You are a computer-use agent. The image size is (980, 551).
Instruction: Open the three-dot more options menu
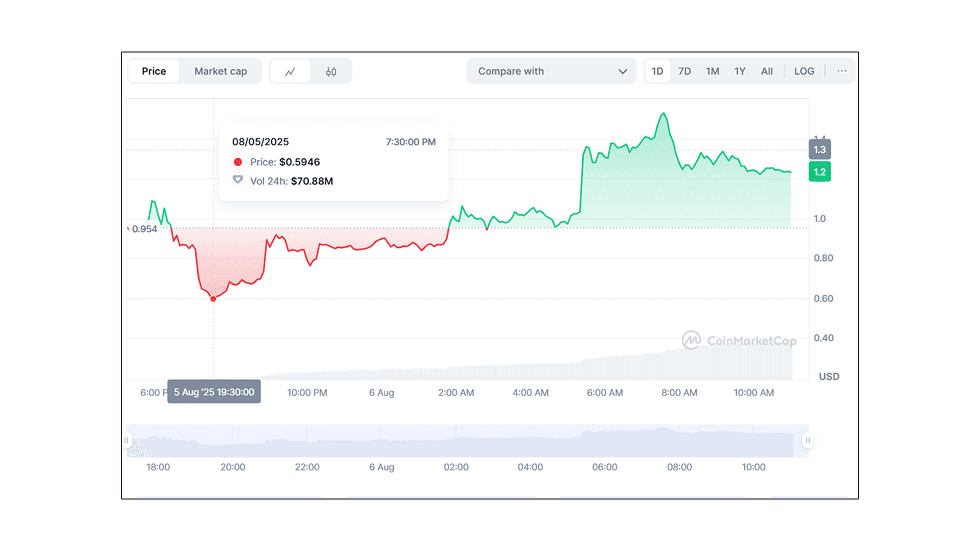point(841,71)
